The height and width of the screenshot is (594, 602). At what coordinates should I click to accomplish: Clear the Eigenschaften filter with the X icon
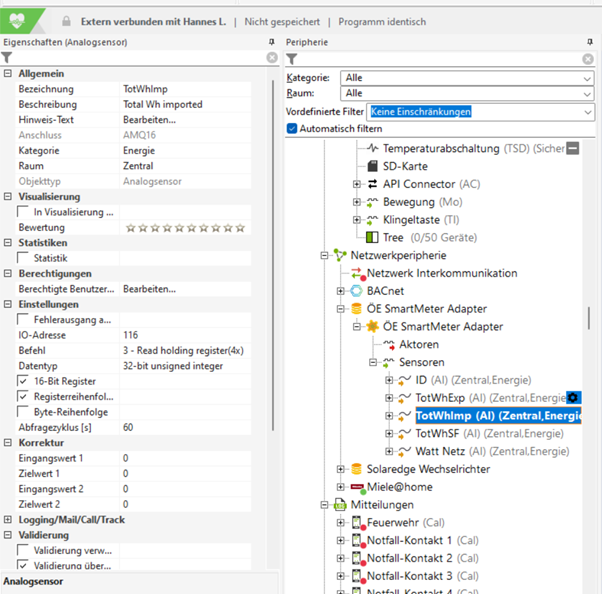(x=272, y=58)
